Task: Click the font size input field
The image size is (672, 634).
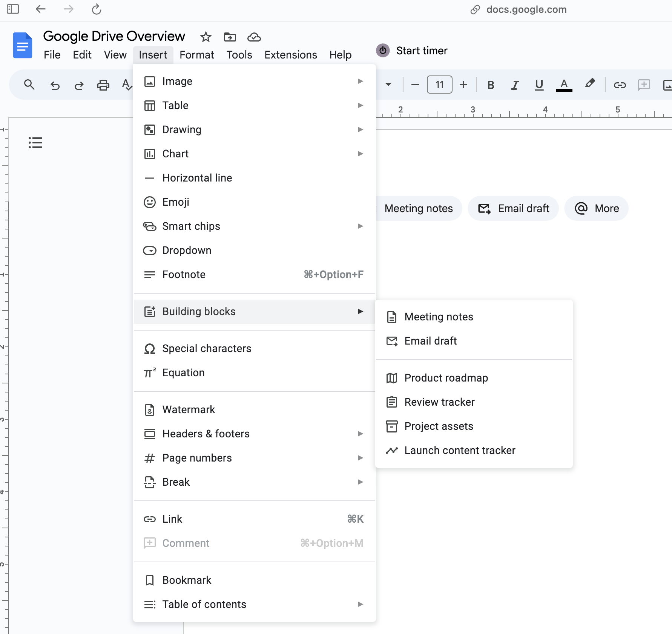Action: tap(439, 85)
